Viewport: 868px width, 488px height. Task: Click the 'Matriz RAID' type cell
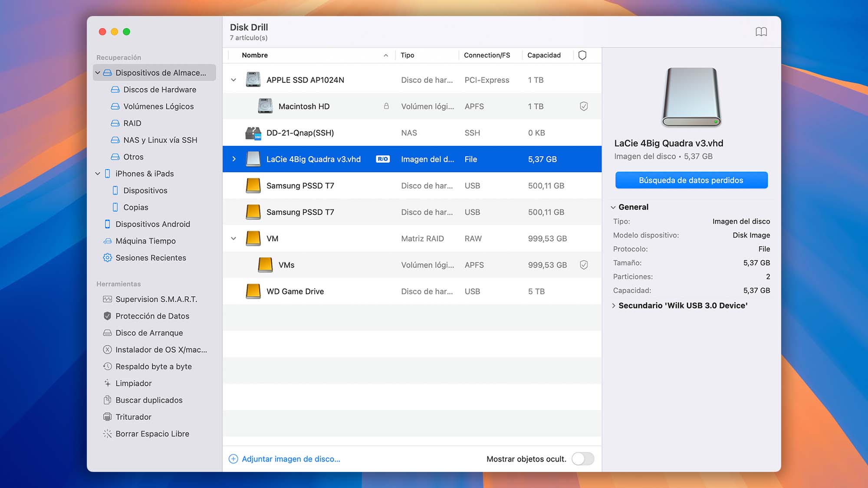[422, 239]
